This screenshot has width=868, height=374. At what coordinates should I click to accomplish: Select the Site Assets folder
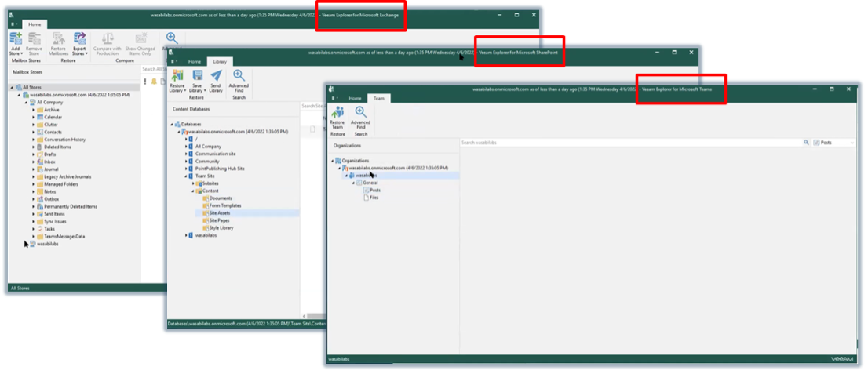(x=220, y=212)
